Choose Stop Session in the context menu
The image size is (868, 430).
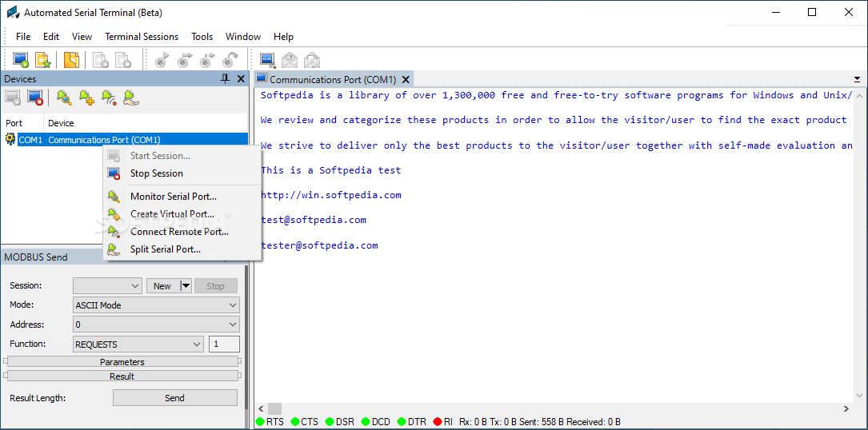click(x=182, y=173)
